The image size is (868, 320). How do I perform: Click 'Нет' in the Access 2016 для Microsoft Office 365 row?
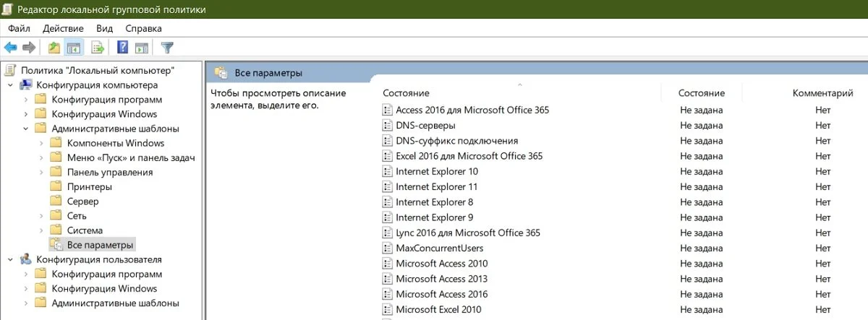pos(823,111)
